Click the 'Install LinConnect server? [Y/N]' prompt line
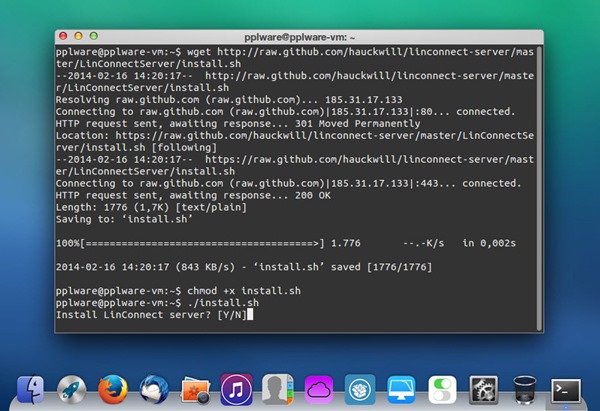The image size is (600, 411). click(x=151, y=315)
